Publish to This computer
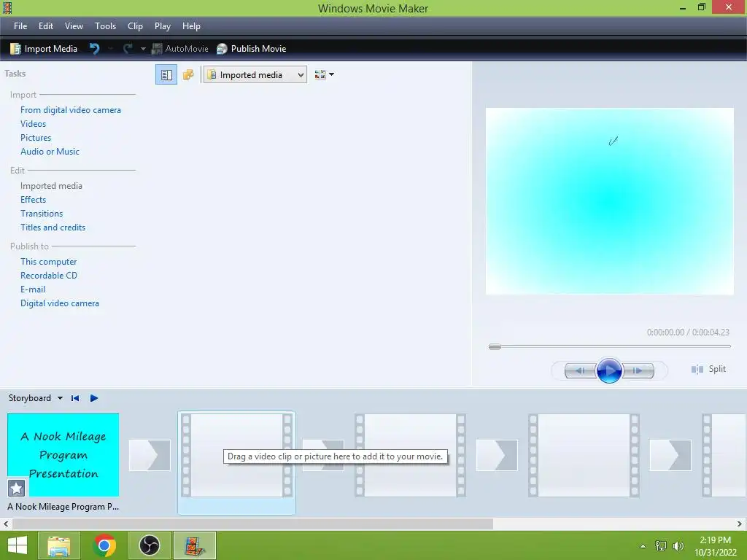The width and height of the screenshot is (747, 560). coord(49,262)
